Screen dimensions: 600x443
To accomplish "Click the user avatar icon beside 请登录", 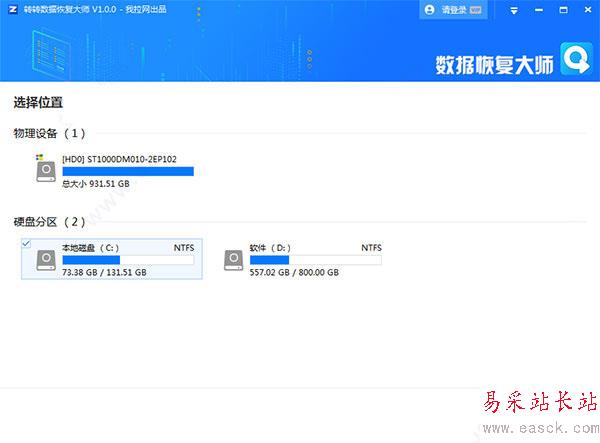I will pos(429,10).
